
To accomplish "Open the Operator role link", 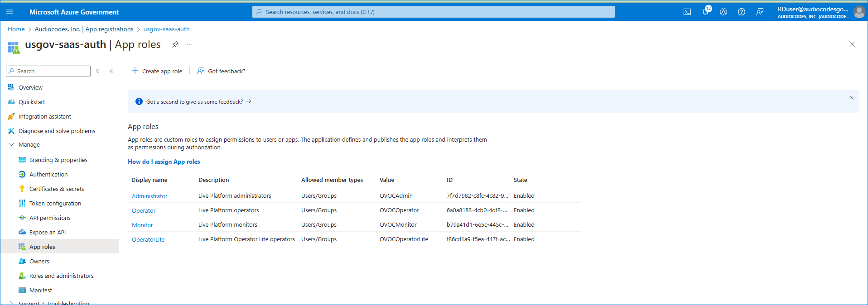I will tap(144, 210).
